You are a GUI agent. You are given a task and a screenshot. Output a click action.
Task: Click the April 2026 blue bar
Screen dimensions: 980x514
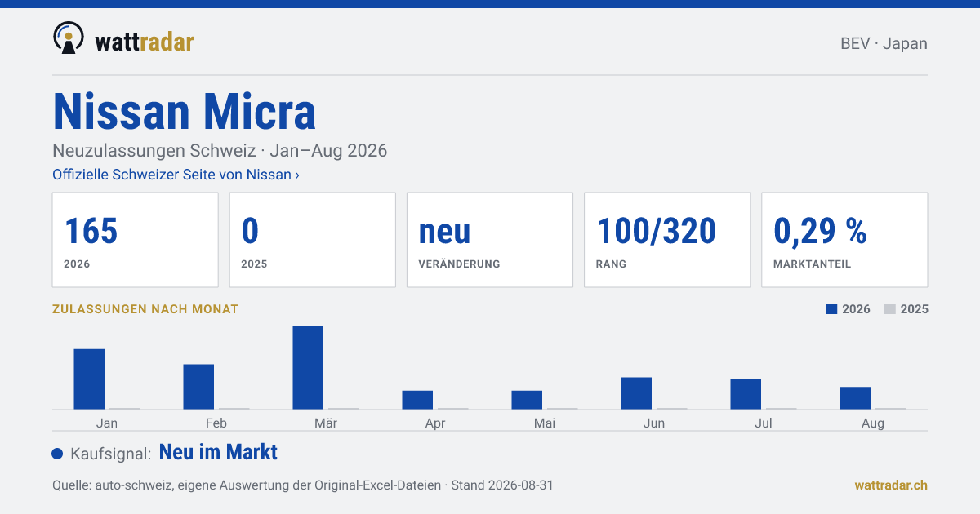(417, 400)
